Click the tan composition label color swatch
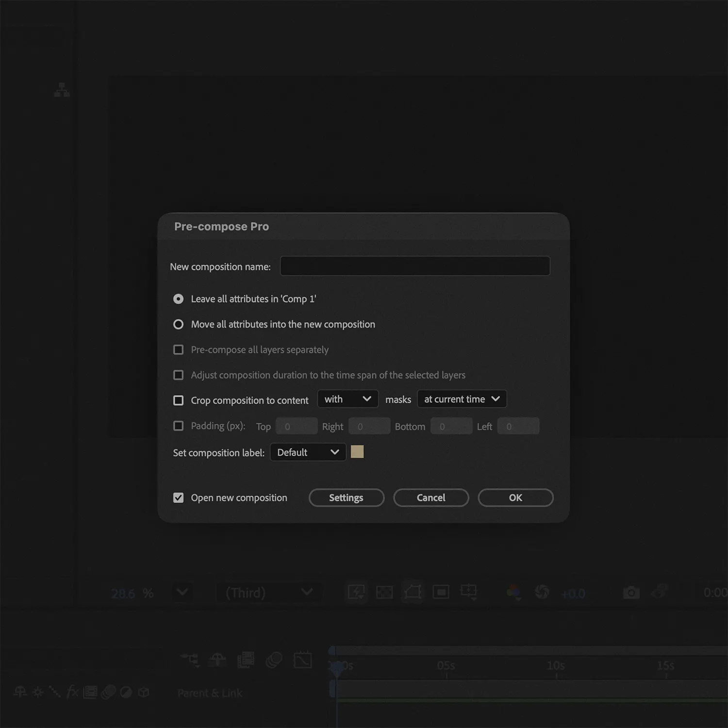 click(357, 452)
